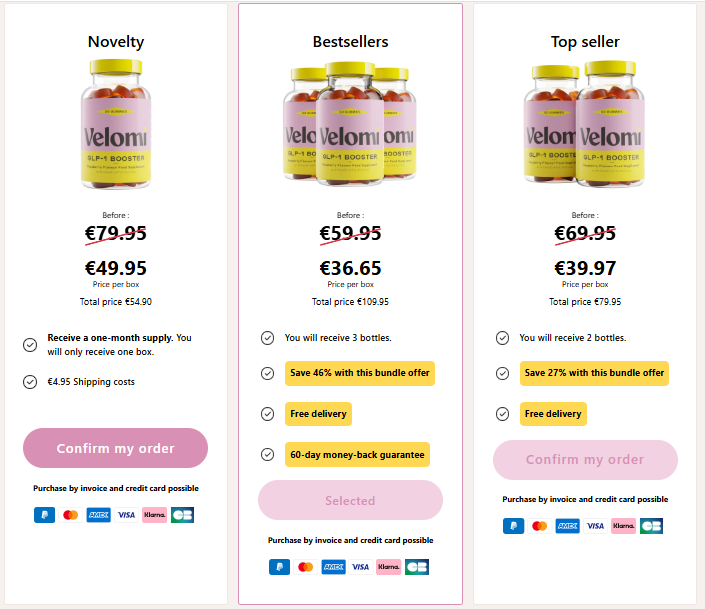Click the single Velomi bottle image
The width and height of the screenshot is (705, 609).
(116, 125)
